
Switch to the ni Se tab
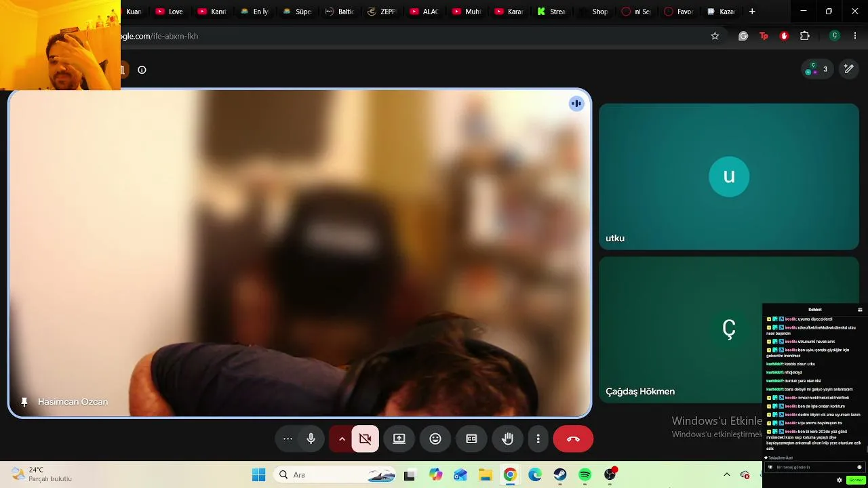pos(635,12)
